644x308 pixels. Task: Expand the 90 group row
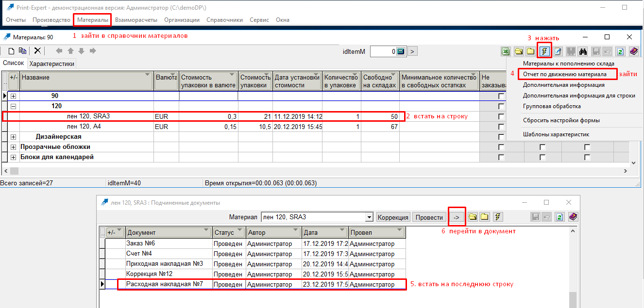13,96
